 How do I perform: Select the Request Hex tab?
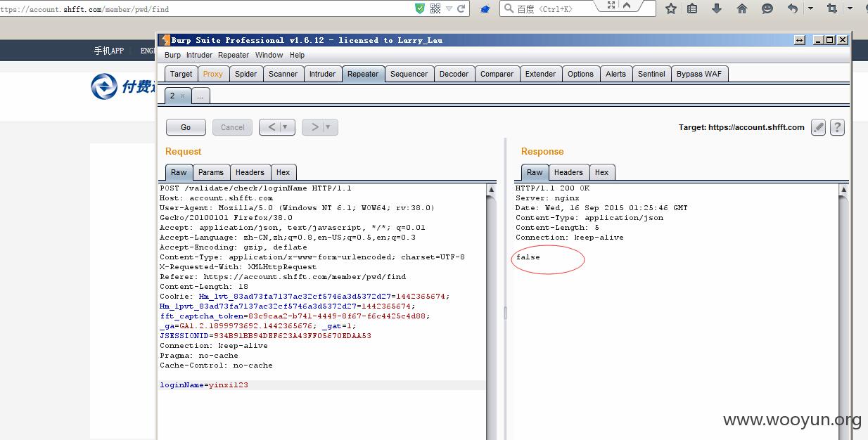point(283,172)
